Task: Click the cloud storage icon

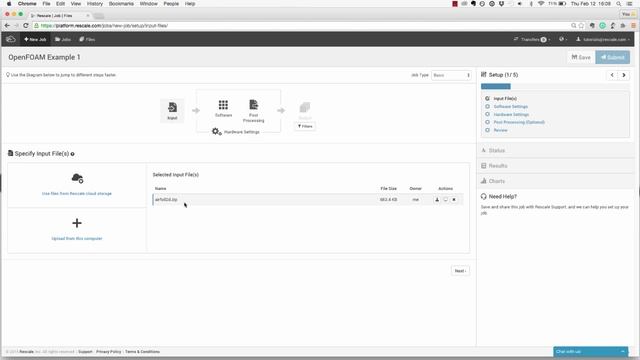Action: coord(77,178)
